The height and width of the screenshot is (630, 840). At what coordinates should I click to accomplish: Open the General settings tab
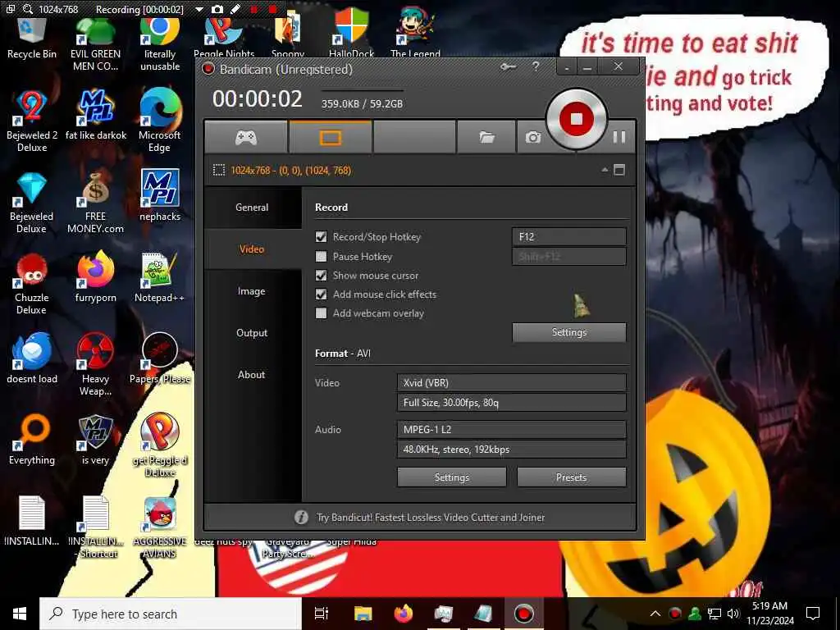click(252, 208)
